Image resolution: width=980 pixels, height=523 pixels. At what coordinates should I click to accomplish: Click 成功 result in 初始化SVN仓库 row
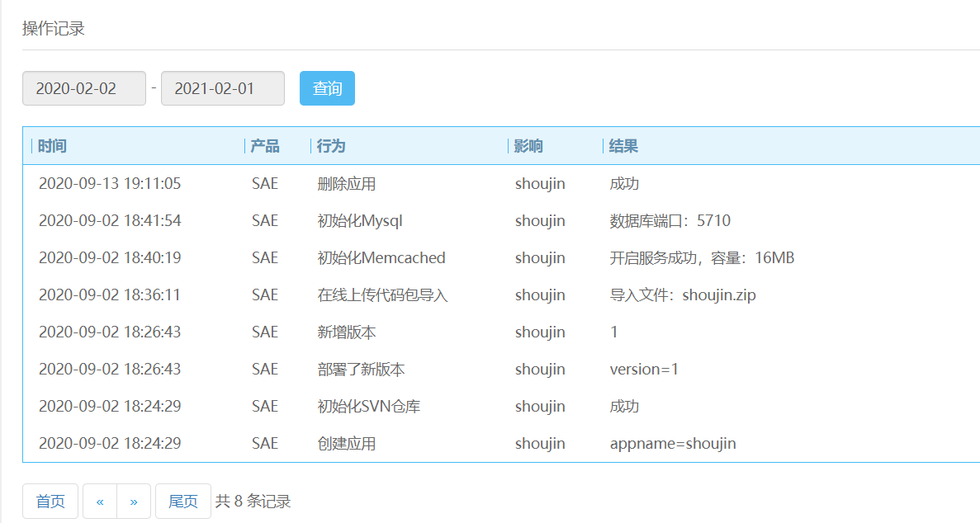(624, 406)
